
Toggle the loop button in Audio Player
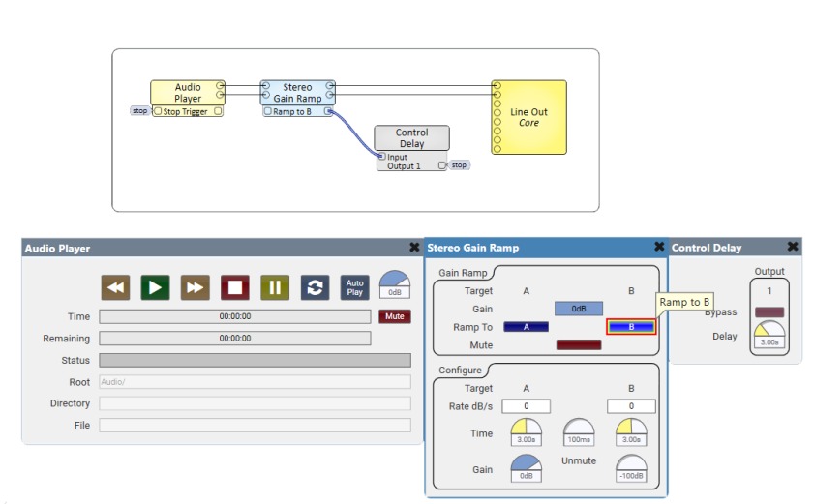316,287
